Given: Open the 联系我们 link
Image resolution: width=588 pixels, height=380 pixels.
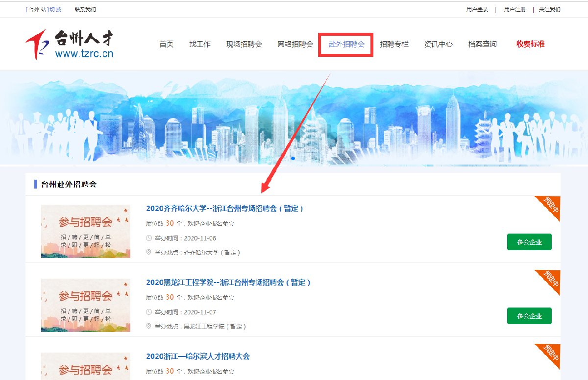Looking at the screenshot, I should pyautogui.click(x=85, y=9).
